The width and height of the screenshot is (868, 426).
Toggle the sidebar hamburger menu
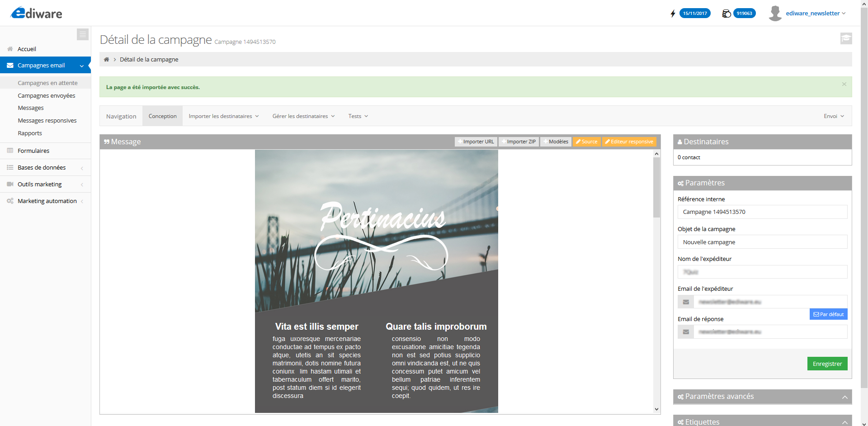(x=83, y=34)
